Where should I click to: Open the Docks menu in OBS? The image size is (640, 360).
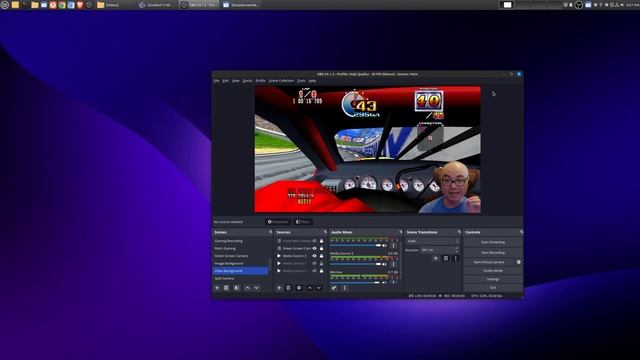pos(247,81)
